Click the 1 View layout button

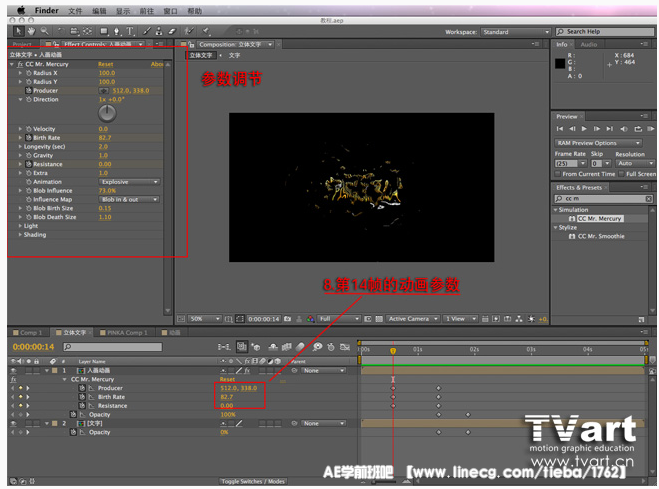(461, 319)
